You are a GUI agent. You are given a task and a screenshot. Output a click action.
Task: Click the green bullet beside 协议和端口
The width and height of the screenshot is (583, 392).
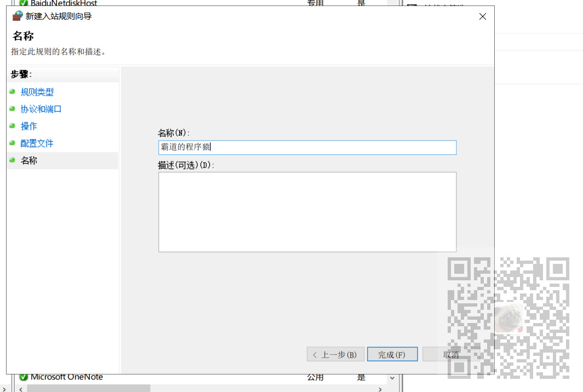click(12, 108)
